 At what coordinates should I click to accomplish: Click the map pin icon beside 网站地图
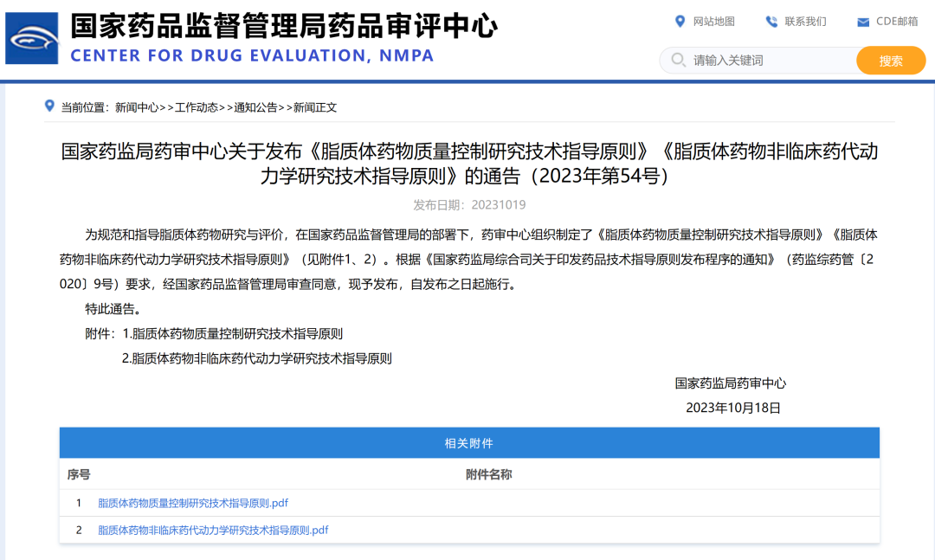(680, 22)
